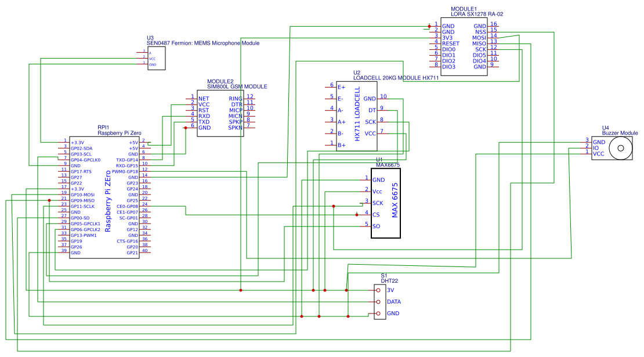Viewport: 644px width, 357px height.
Task: Click the GP04-GPCLK0 pin label
Action: [85, 160]
